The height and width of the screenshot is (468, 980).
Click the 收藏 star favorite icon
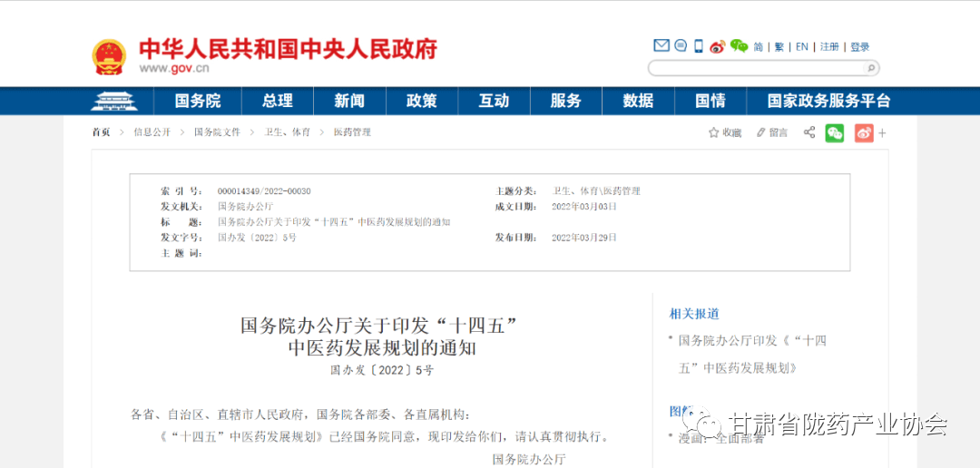click(714, 132)
